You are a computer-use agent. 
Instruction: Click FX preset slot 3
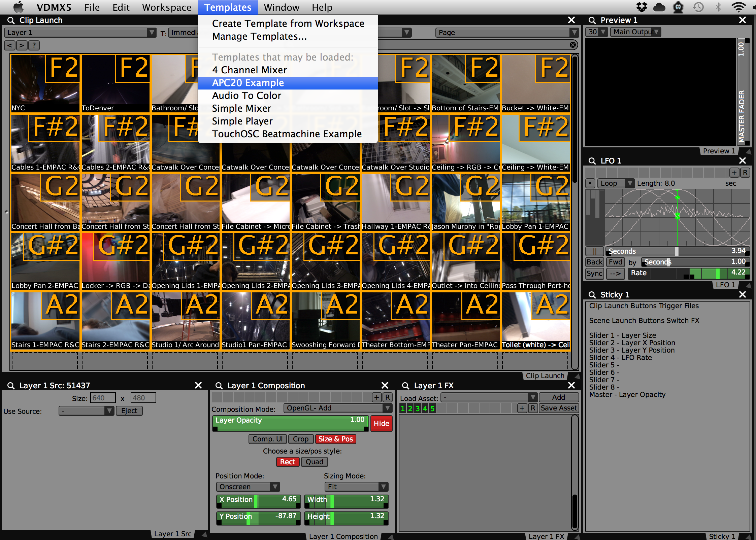click(x=418, y=408)
